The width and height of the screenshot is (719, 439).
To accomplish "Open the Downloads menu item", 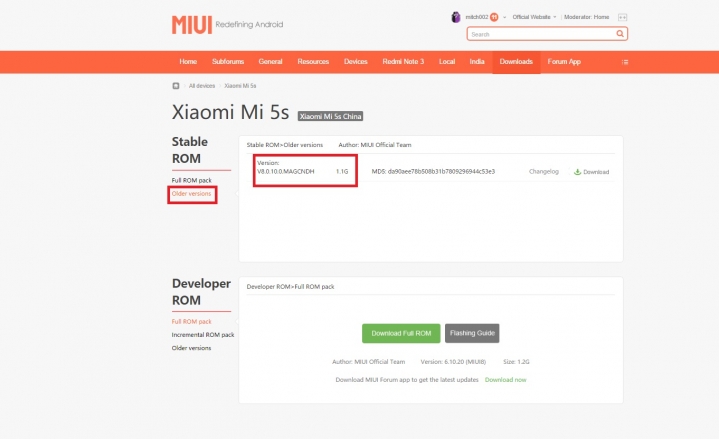I will pos(516,62).
